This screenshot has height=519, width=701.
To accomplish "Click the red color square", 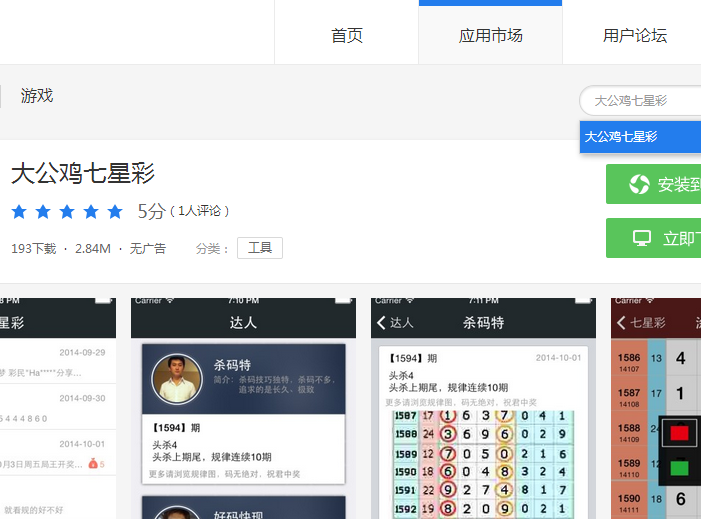I will coord(679,433).
